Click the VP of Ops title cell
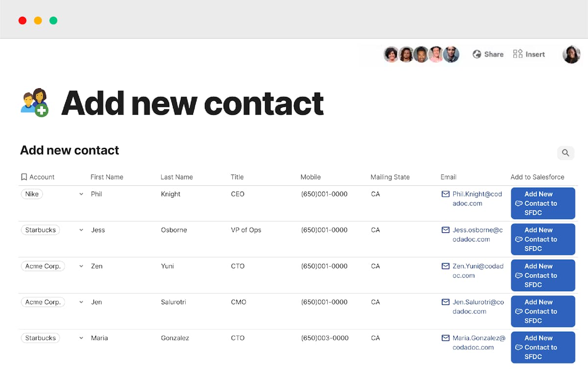 (x=246, y=230)
